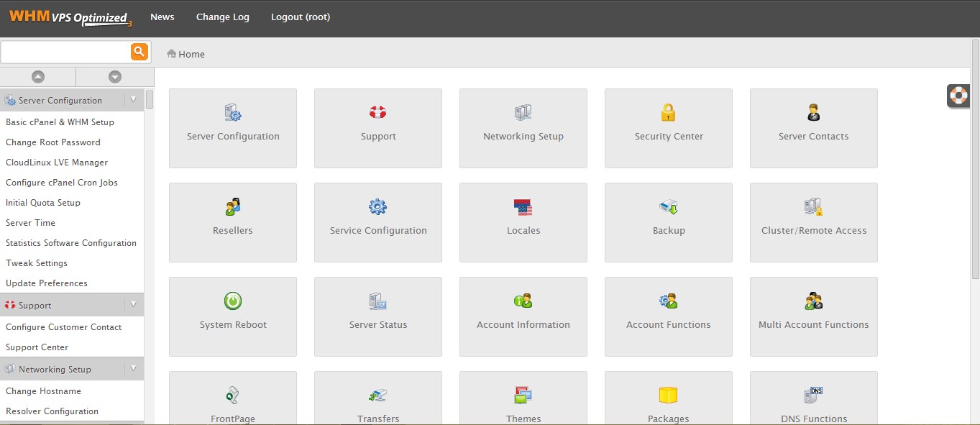980x425 pixels.
Task: Open the Support lifebuoy tile
Action: [x=378, y=129]
